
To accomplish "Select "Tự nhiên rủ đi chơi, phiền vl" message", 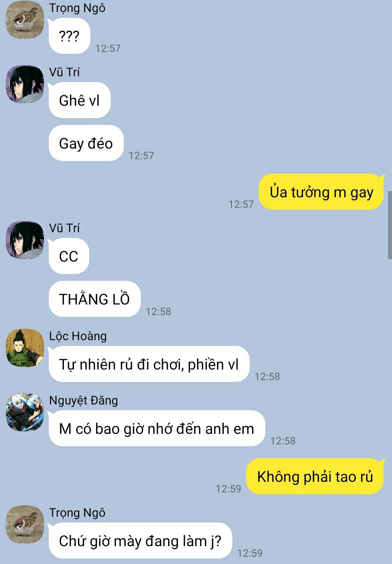I will (149, 364).
